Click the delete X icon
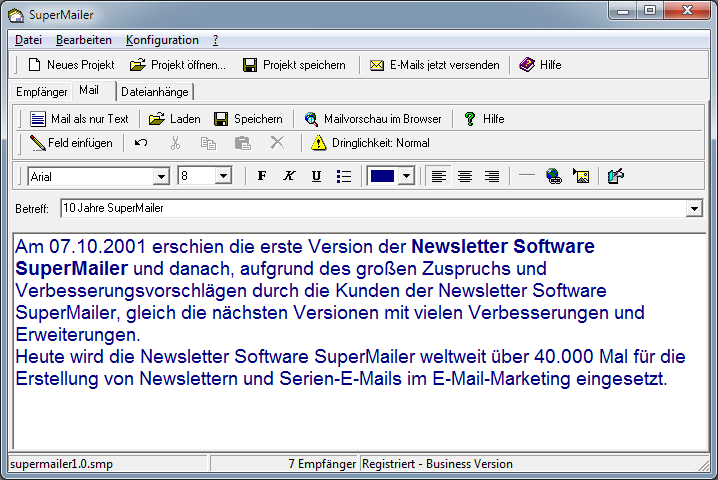 (277, 143)
